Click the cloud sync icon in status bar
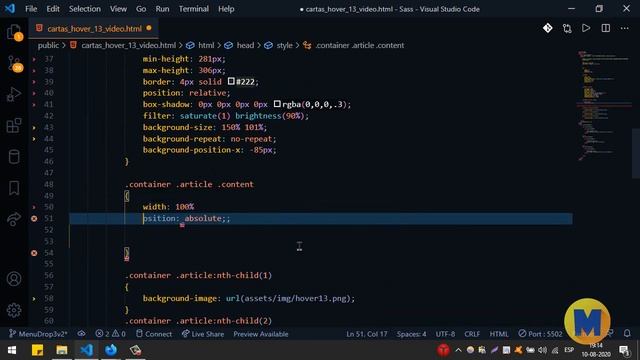Image resolution: width=640 pixels, height=360 pixels. pos(81,334)
